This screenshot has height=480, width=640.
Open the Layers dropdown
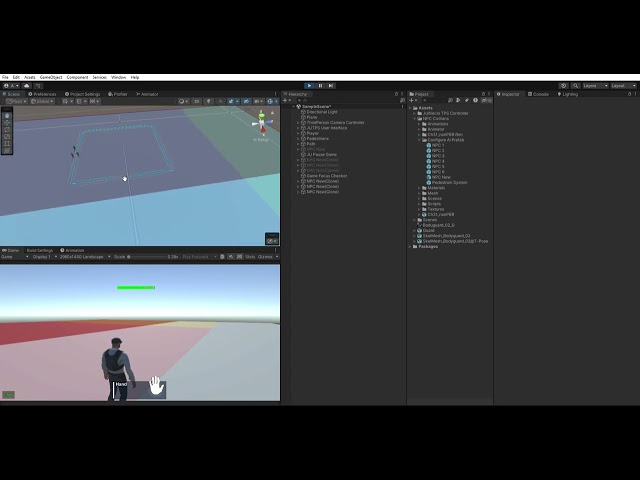595,86
